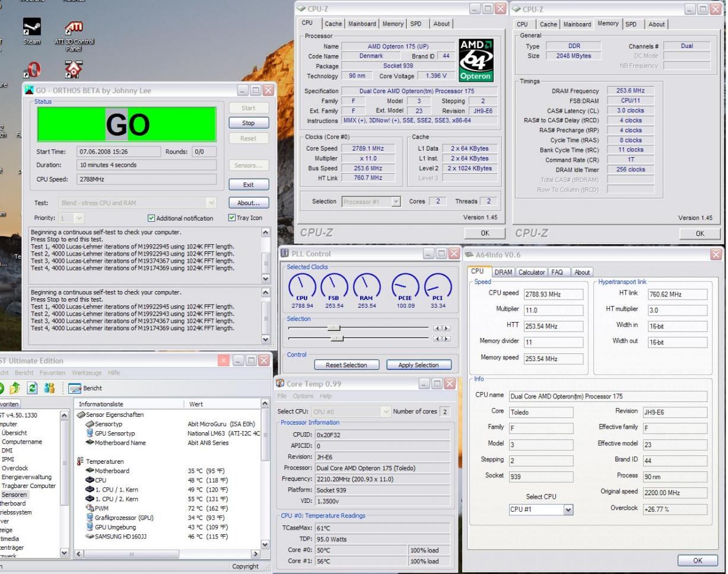The image size is (728, 574).
Task: Toggle the Additional notification checkbox
Action: pos(151,218)
